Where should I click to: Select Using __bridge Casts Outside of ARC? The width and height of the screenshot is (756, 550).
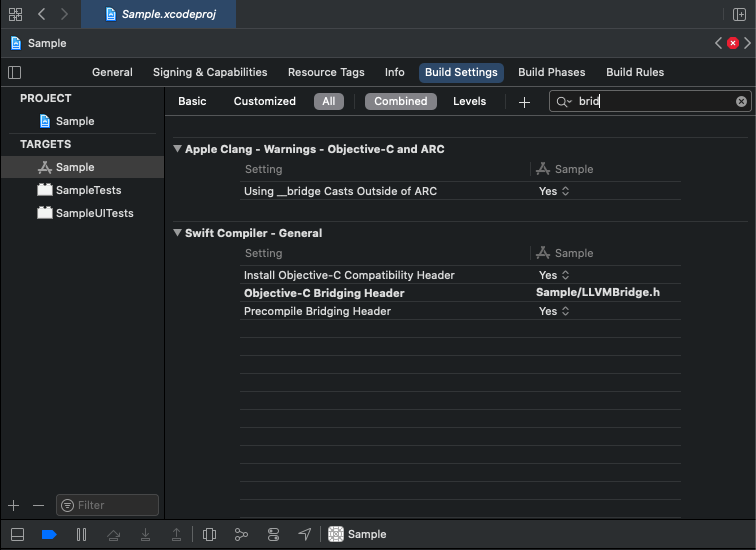coord(340,191)
